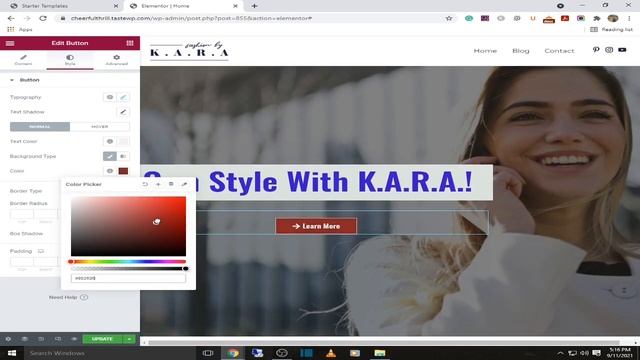
Task: Click the Typography global style icon
Action: [x=109, y=97]
